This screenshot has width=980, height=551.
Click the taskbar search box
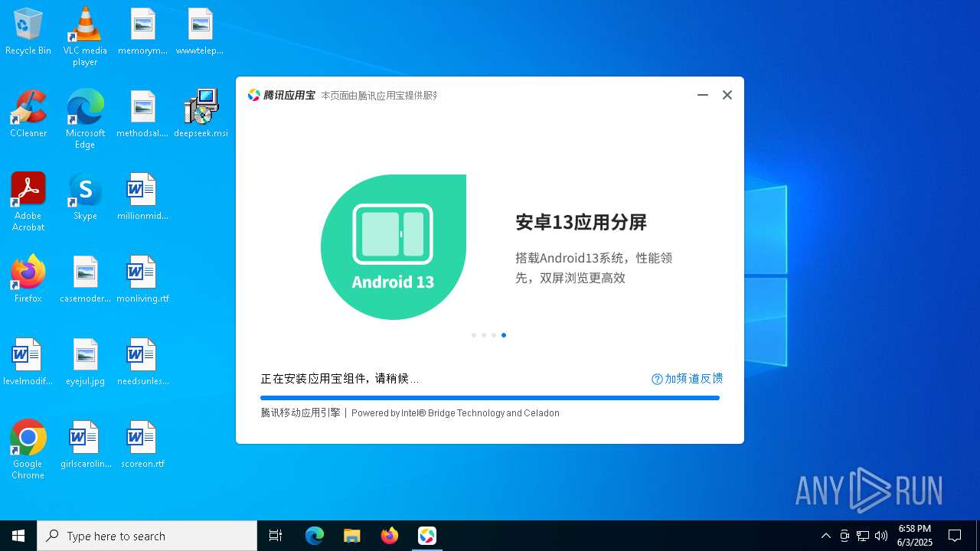click(147, 536)
